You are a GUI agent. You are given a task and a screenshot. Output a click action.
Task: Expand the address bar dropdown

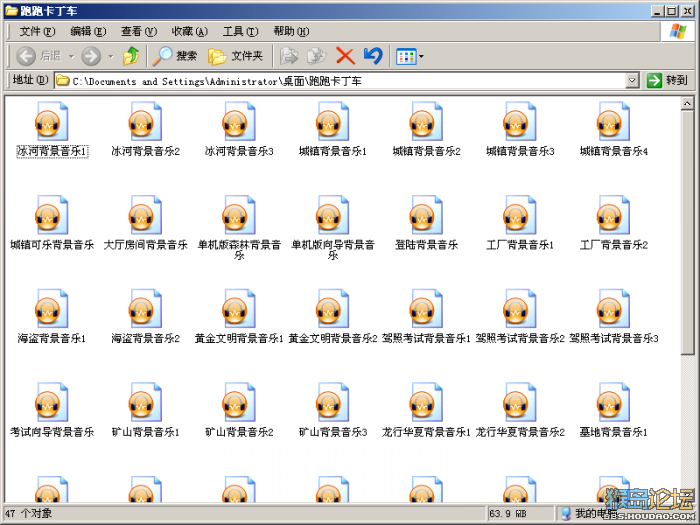pyautogui.click(x=632, y=80)
